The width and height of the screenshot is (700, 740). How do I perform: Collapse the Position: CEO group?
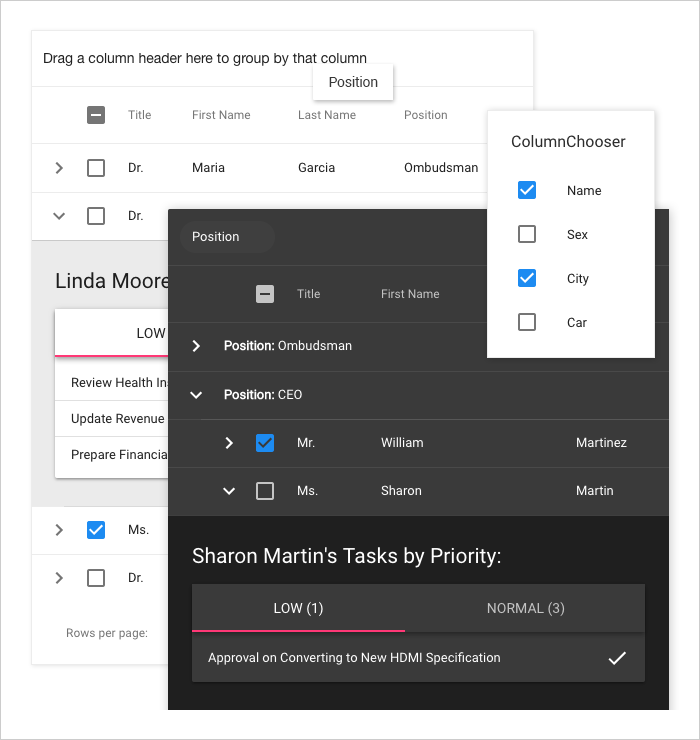point(196,395)
